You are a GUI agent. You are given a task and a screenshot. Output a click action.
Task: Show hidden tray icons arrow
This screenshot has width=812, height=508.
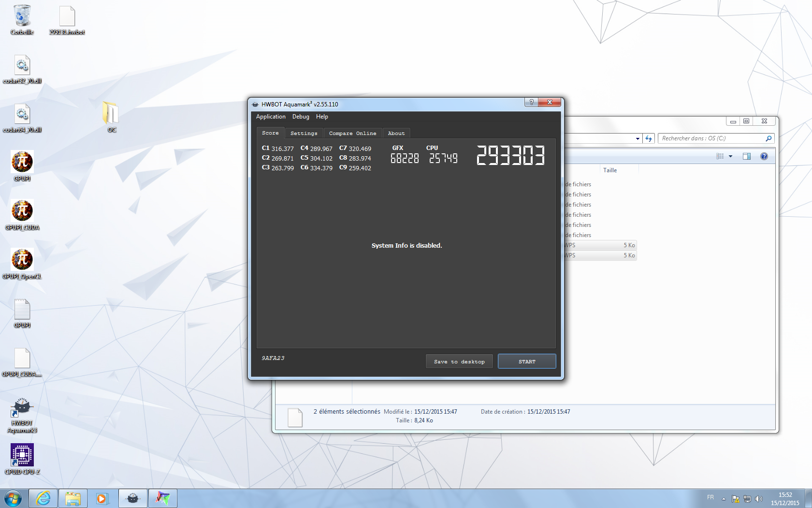click(724, 499)
